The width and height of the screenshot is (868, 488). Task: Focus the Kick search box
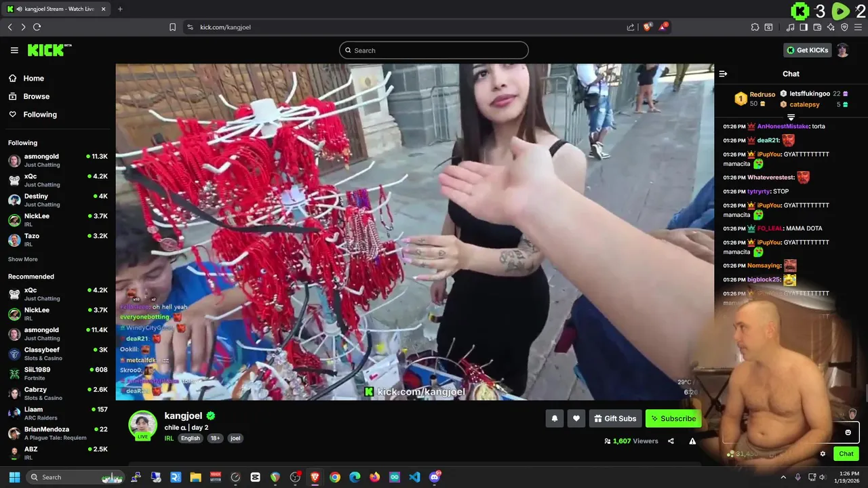coord(434,50)
